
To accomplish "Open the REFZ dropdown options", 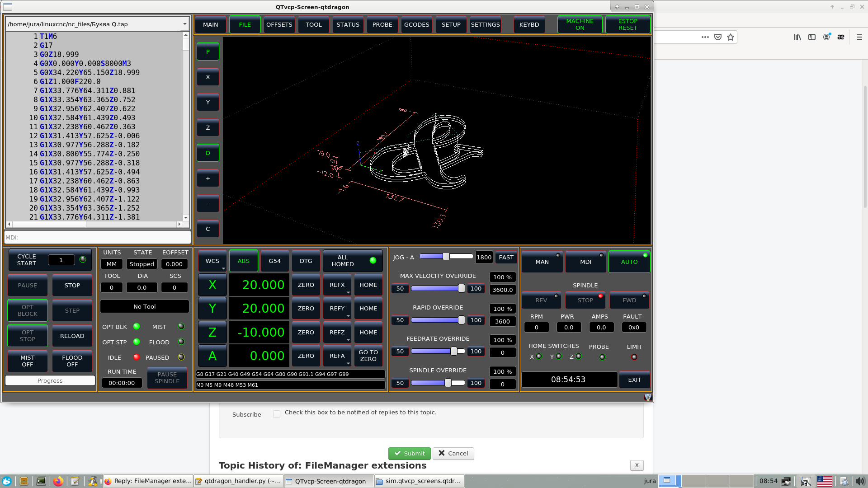I will 348,340.
